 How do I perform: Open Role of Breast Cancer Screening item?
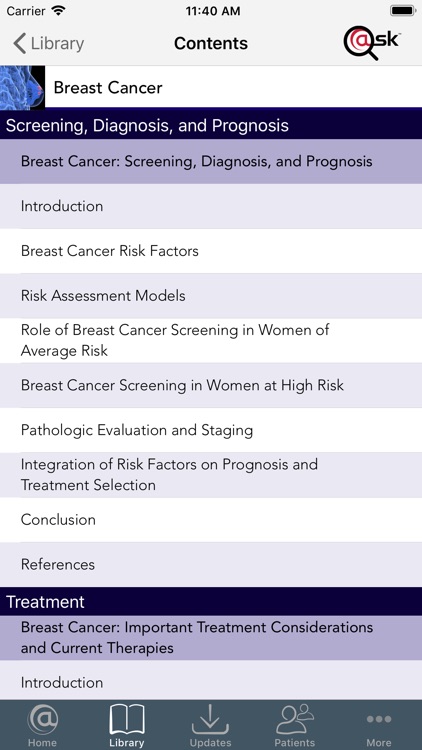click(x=211, y=341)
